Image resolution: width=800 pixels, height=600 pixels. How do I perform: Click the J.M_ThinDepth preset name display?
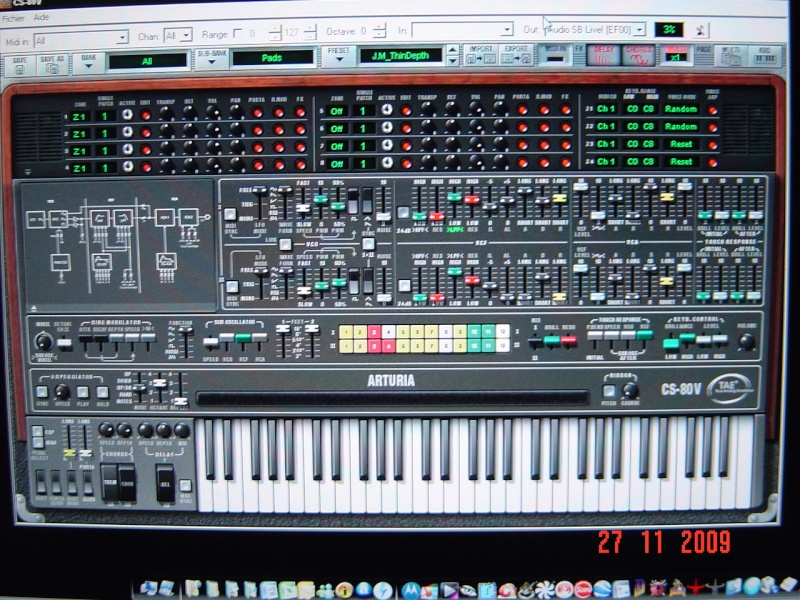point(401,56)
